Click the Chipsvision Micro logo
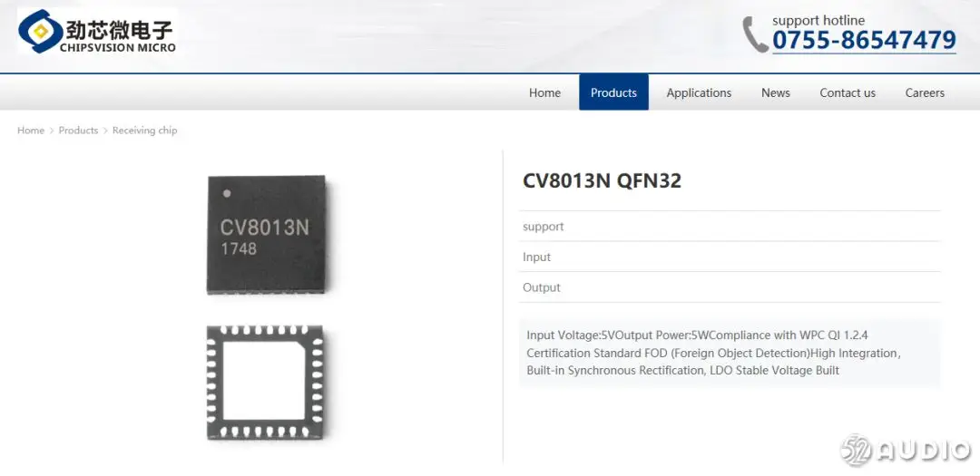The image size is (980, 476). point(97,31)
